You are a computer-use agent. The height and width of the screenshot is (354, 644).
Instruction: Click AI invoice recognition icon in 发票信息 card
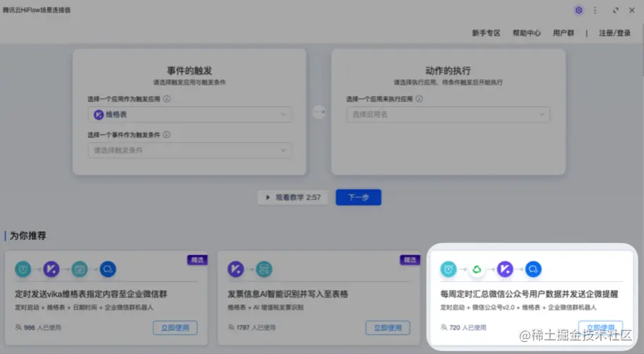coord(264,269)
